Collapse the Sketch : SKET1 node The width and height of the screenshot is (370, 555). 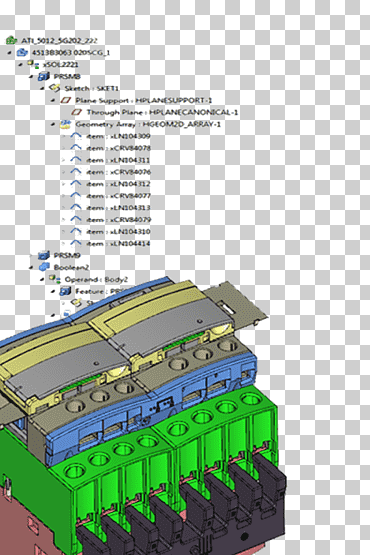click(x=42, y=88)
